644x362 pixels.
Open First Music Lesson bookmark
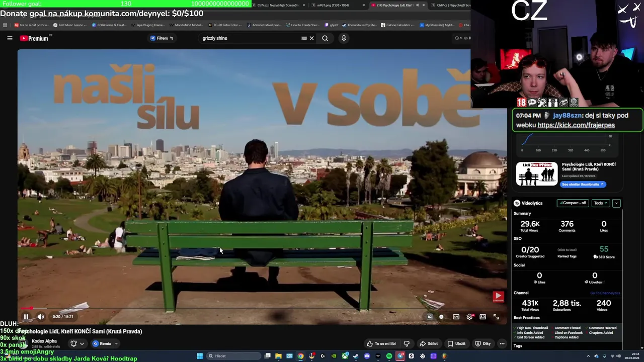tap(70, 25)
